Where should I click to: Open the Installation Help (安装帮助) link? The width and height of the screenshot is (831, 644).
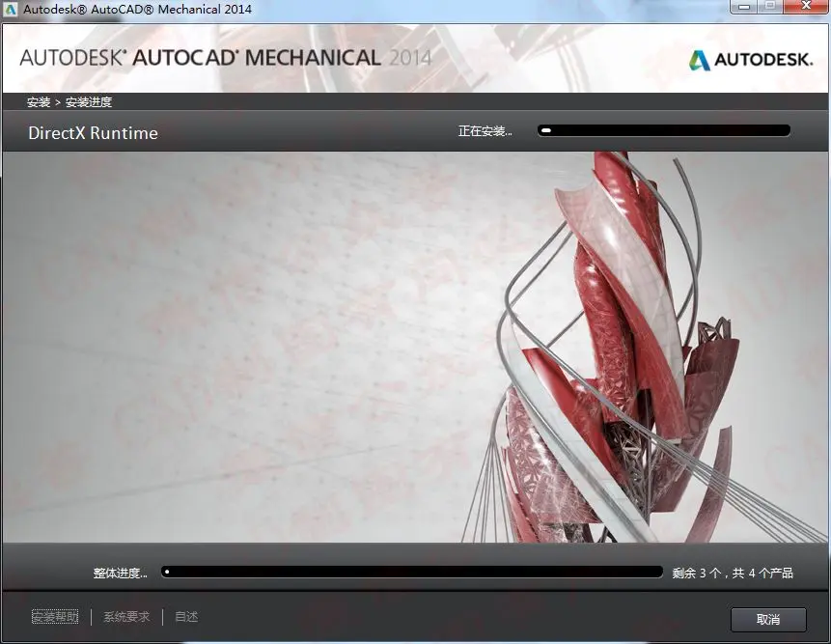[55, 616]
